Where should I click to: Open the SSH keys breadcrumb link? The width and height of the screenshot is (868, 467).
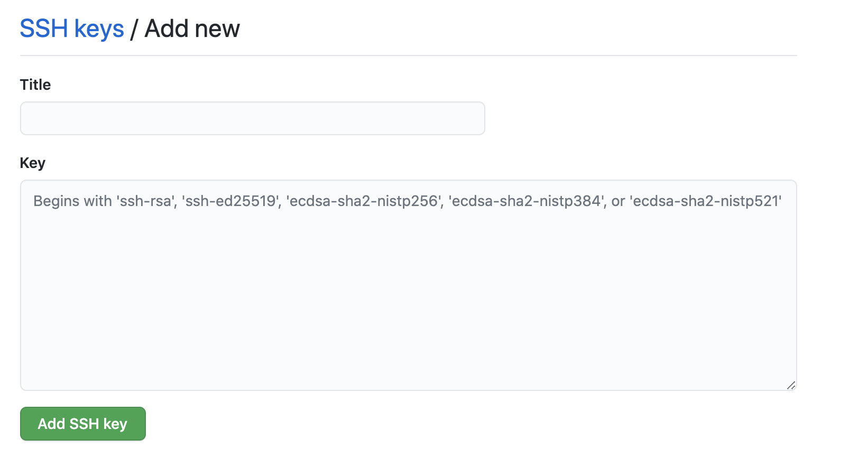click(x=72, y=29)
